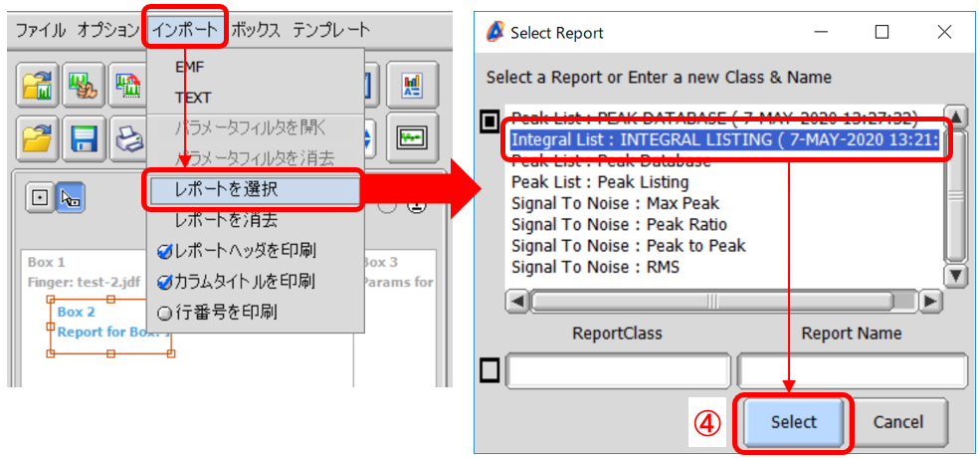This screenshot has height=458, width=980.
Task: Select Signal To Noise : RMS
Action: pyautogui.click(x=596, y=267)
